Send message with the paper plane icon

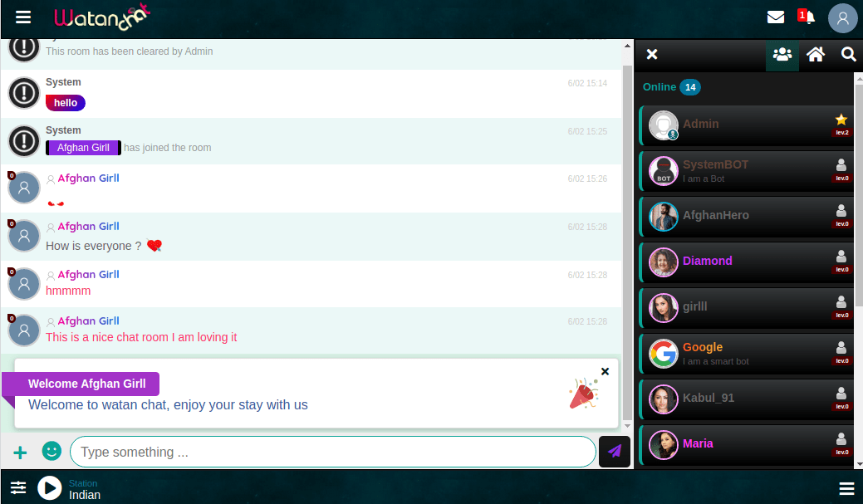[x=614, y=452]
